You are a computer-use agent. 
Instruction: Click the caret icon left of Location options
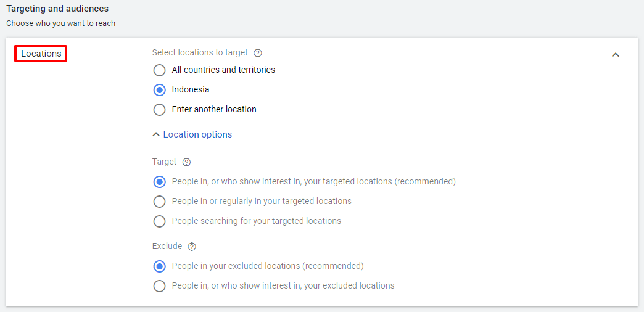(156, 134)
